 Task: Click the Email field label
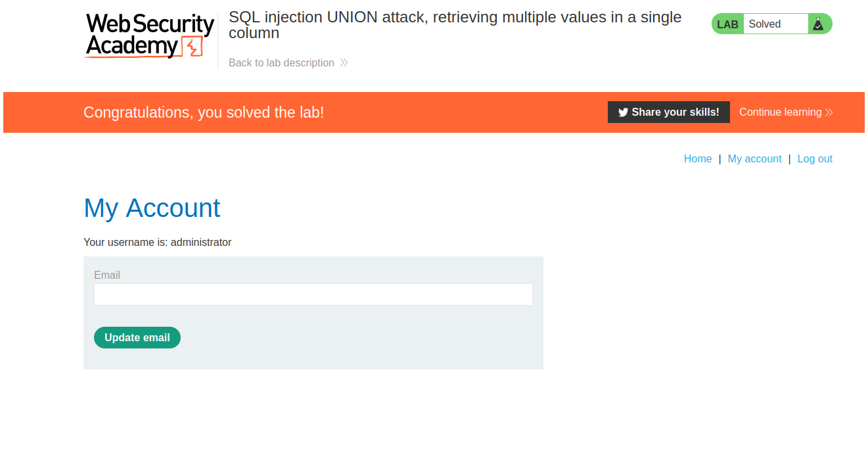107,275
